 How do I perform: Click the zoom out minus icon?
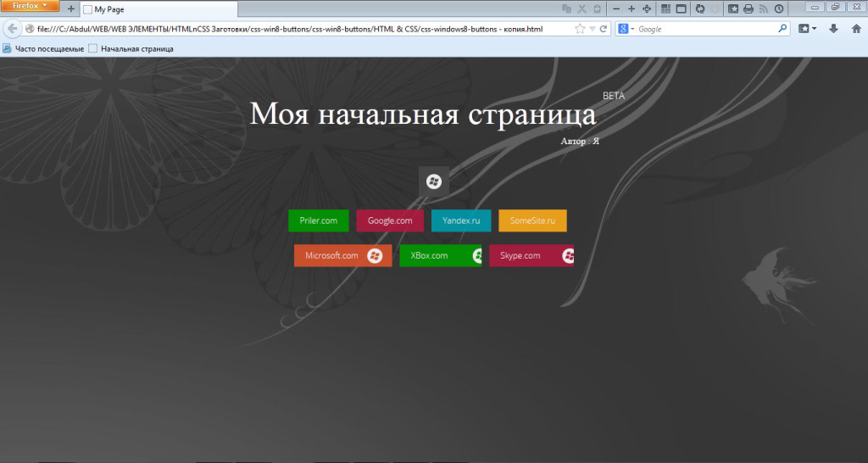[x=616, y=8]
